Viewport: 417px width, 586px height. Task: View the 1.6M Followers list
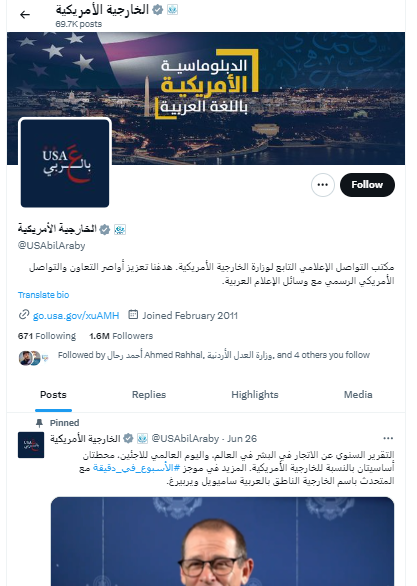(x=121, y=336)
